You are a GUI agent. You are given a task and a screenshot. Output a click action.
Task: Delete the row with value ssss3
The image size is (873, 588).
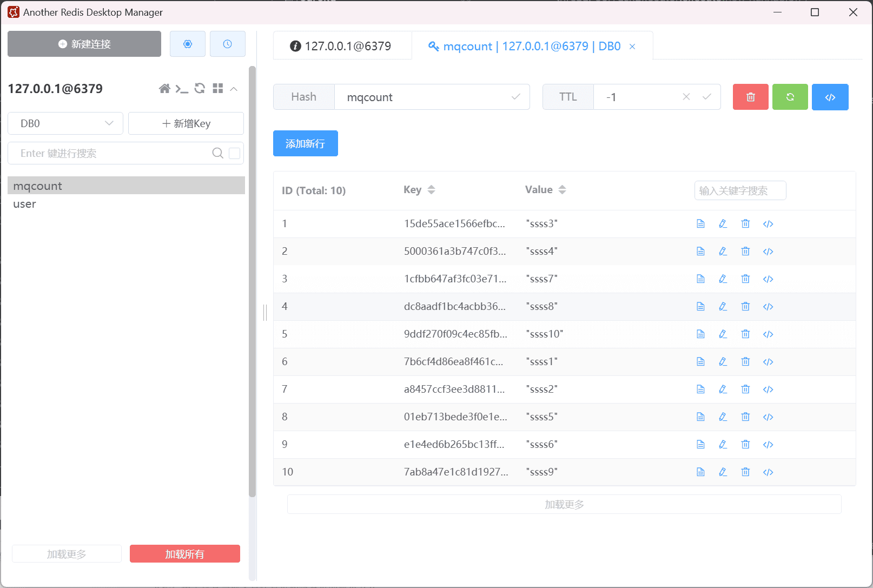745,224
